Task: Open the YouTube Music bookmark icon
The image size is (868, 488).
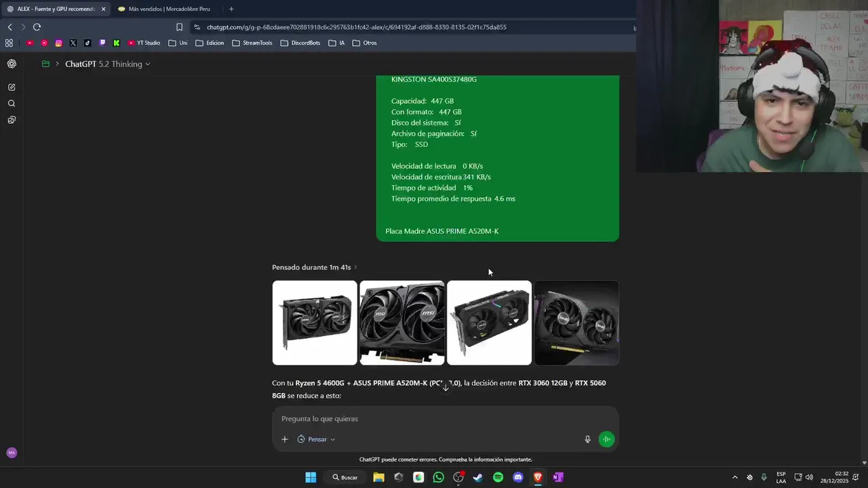Action: pyautogui.click(x=44, y=43)
